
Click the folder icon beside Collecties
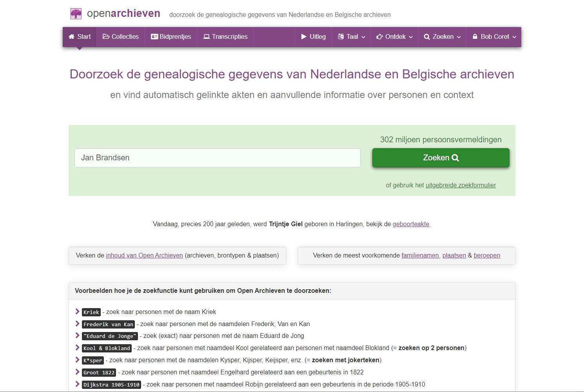point(106,37)
